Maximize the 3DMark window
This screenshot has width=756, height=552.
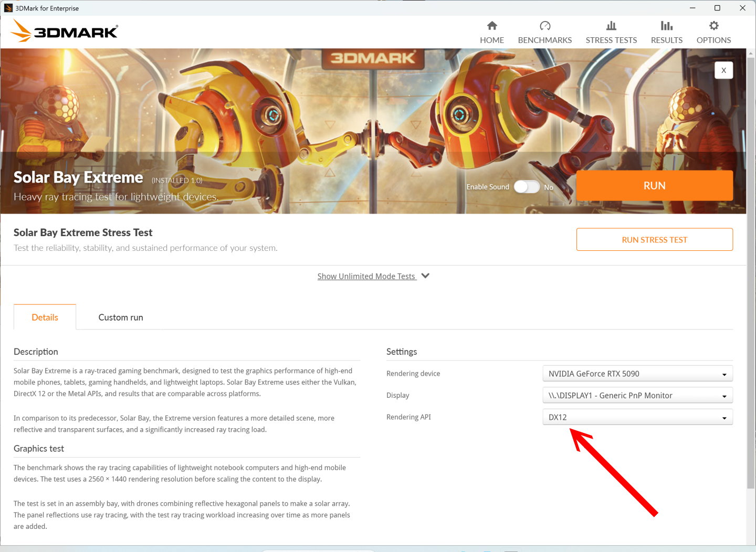[717, 8]
